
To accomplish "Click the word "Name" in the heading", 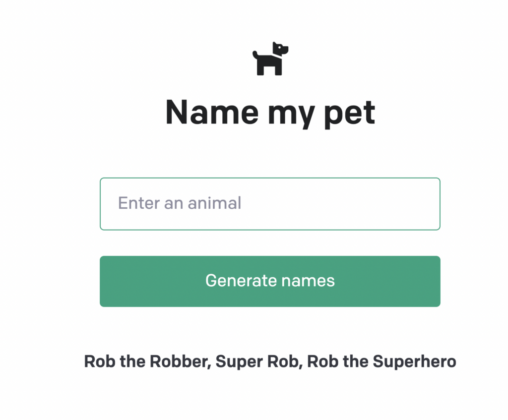I will coord(212,112).
